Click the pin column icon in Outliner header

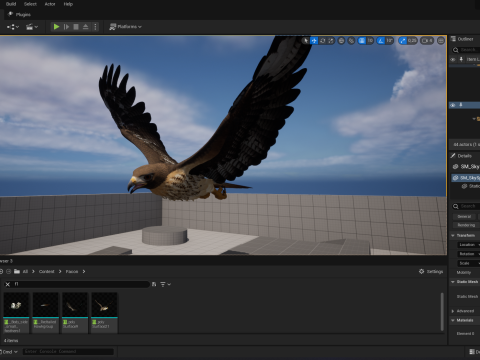(x=461, y=59)
